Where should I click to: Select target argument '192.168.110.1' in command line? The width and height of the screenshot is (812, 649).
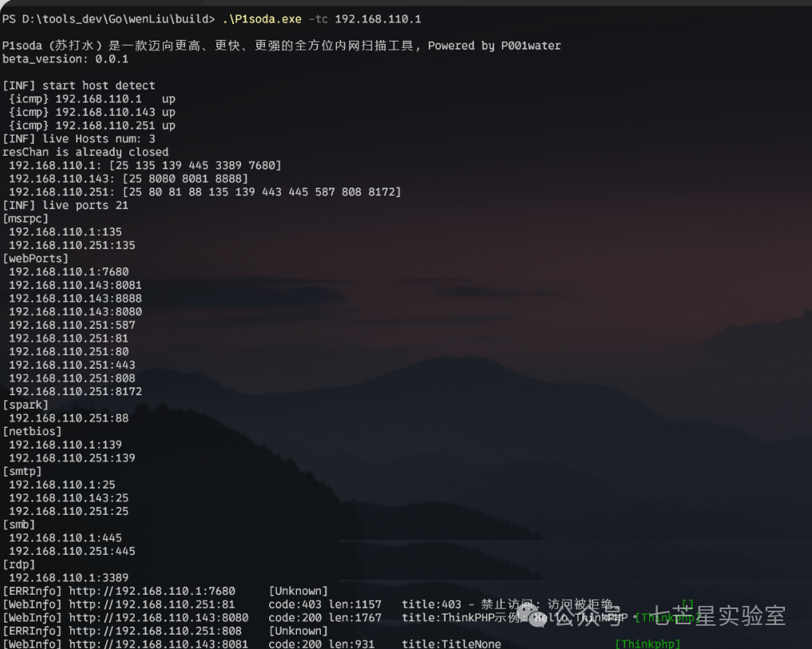click(378, 19)
